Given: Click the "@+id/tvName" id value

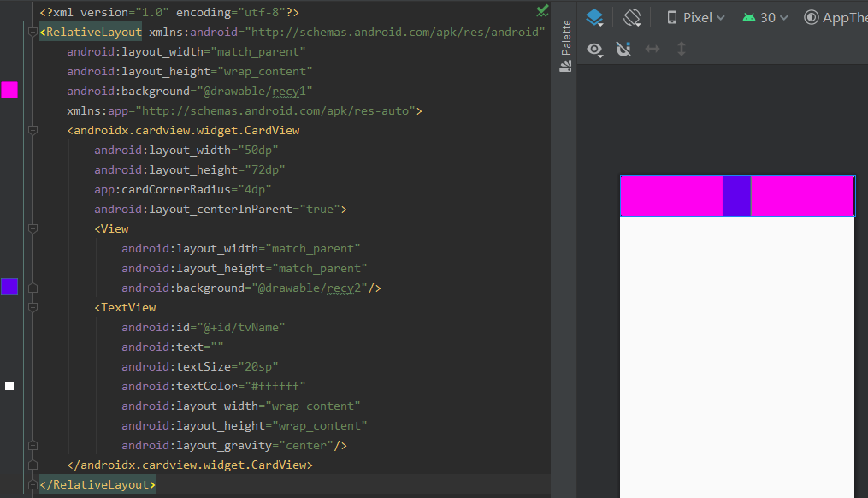Looking at the screenshot, I should click(241, 328).
